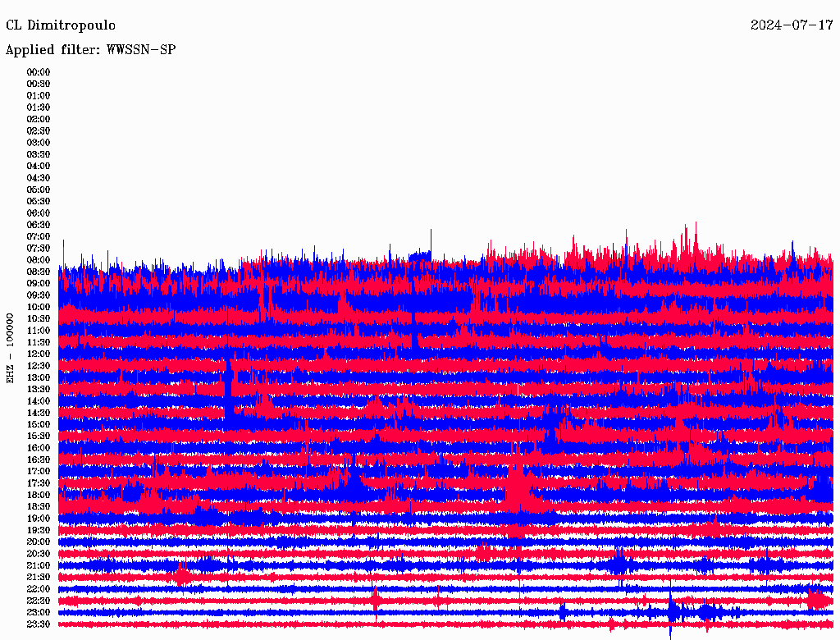Select the 22:30 time label
The width and height of the screenshot is (840, 640).
click(39, 601)
